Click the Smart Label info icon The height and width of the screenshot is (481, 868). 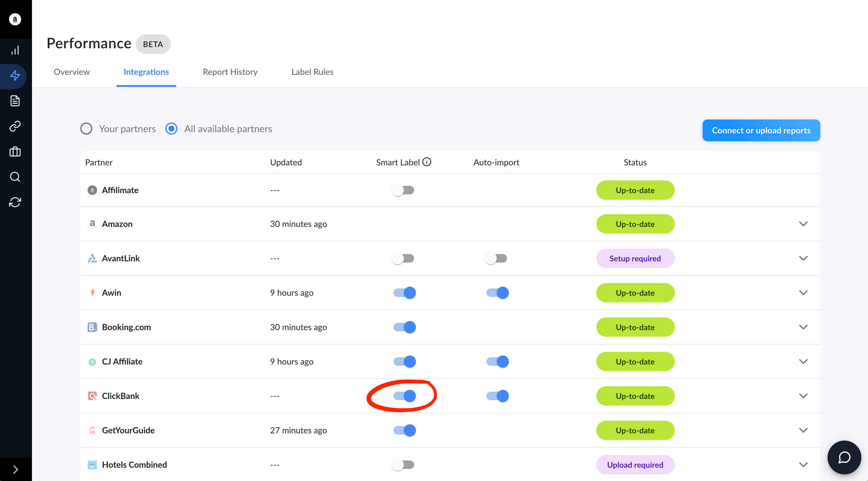point(426,162)
